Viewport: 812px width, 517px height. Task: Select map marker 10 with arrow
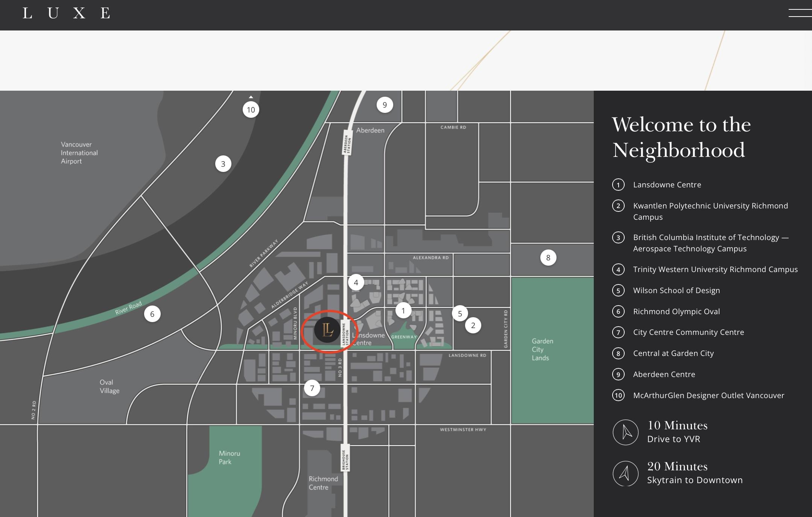(x=251, y=109)
